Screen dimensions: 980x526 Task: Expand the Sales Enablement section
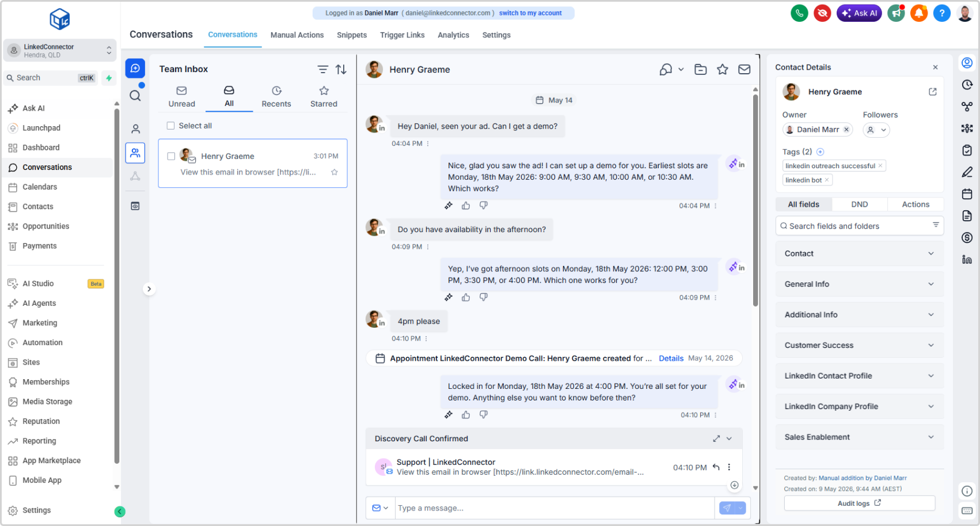coord(859,437)
